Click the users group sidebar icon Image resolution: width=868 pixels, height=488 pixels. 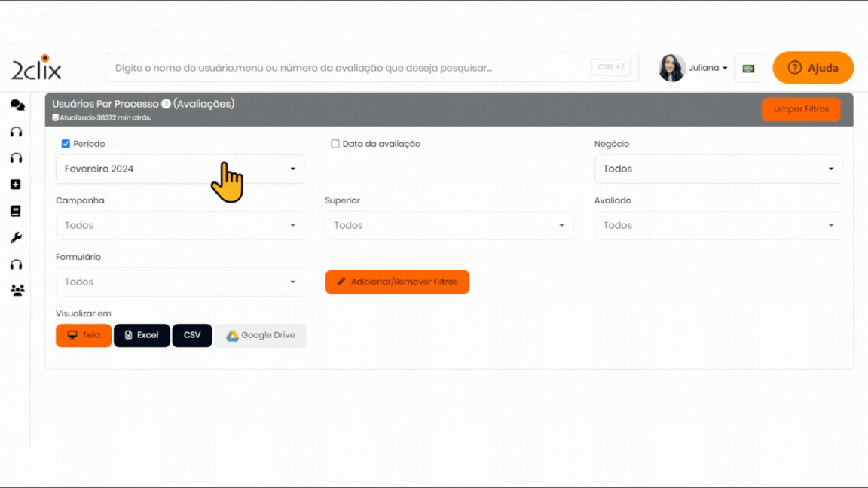pos(17,290)
